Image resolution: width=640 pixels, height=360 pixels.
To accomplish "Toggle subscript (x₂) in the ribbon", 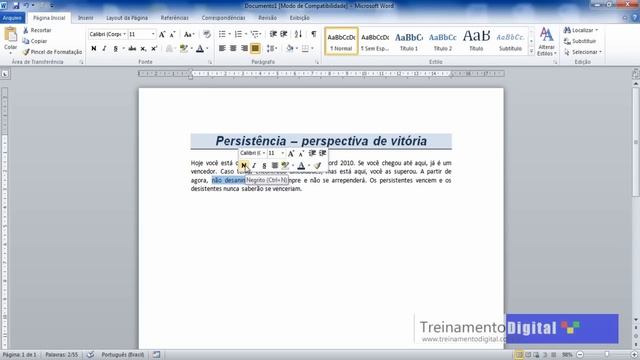I will (143, 49).
